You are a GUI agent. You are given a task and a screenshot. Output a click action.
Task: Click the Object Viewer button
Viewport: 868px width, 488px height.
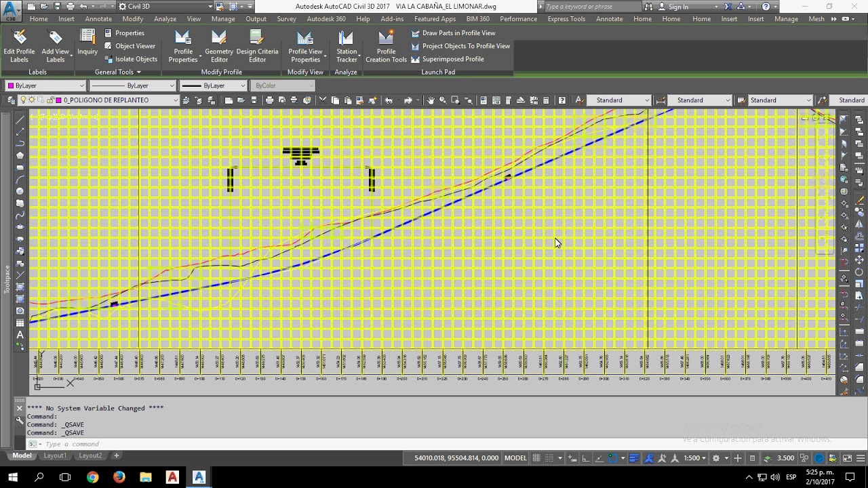[x=130, y=46]
